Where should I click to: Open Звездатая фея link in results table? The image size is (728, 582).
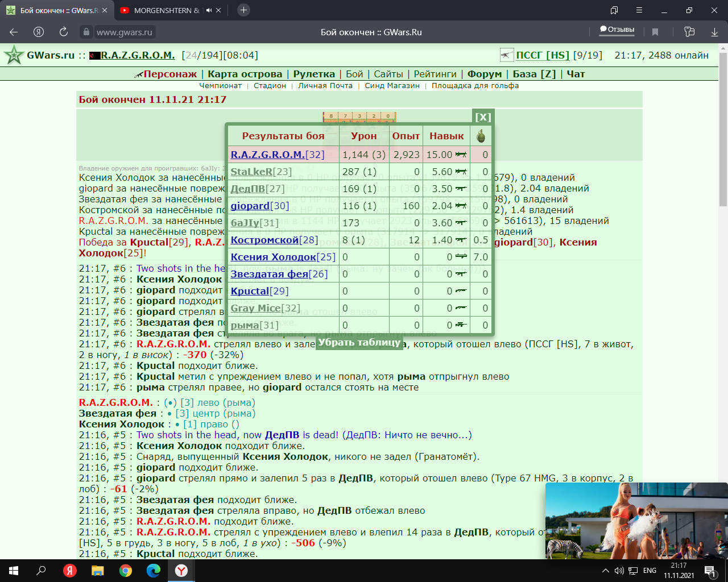tap(269, 274)
